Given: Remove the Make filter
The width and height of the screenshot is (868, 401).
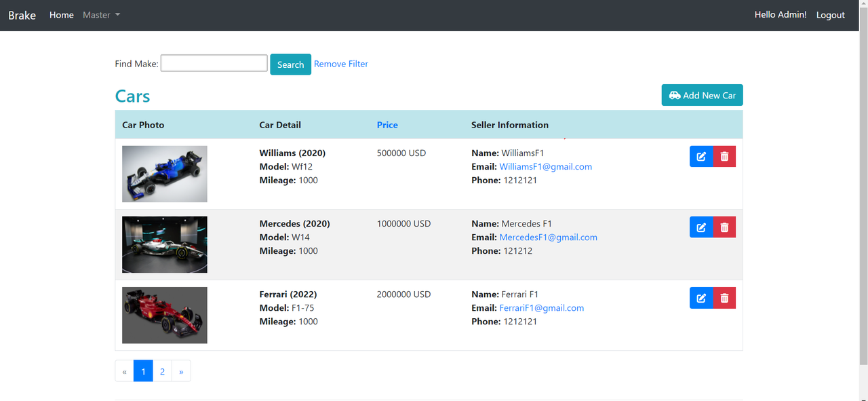Looking at the screenshot, I should (x=341, y=64).
